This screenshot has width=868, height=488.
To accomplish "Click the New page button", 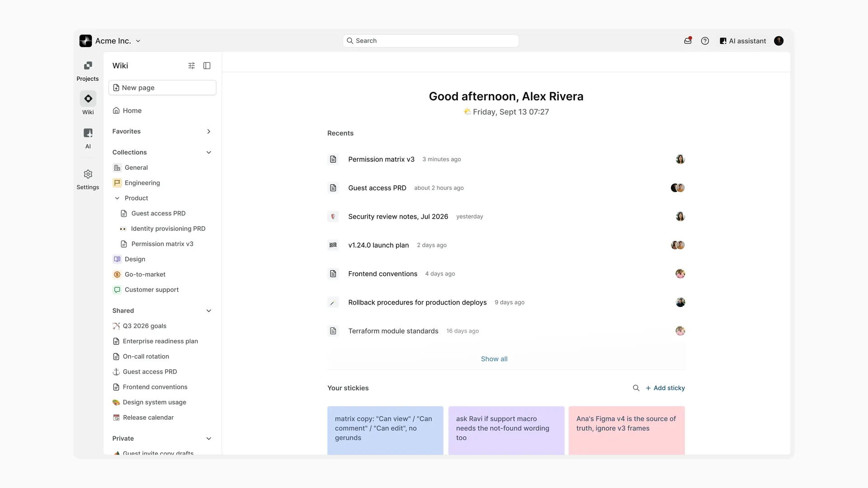I will 162,88.
